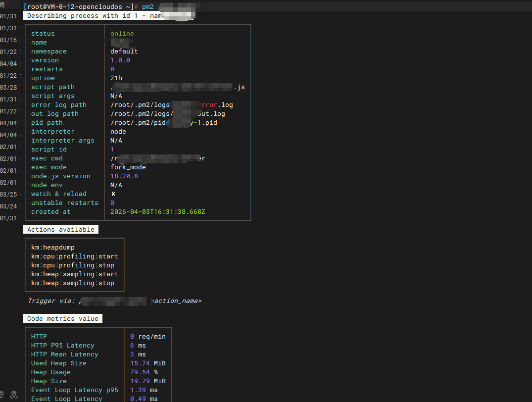The width and height of the screenshot is (532, 402).
Task: Click the created at timestamp
Action: click(157, 212)
